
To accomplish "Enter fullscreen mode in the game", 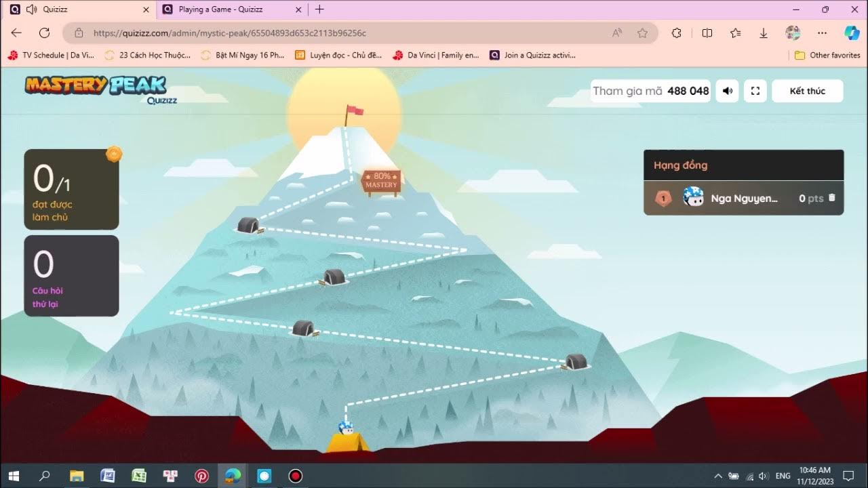I will point(755,91).
